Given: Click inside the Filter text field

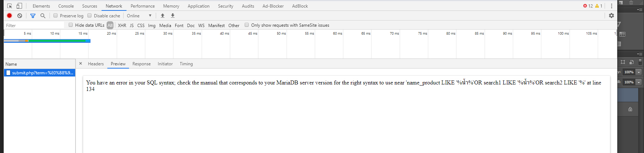Looking at the screenshot, I should click(34, 25).
